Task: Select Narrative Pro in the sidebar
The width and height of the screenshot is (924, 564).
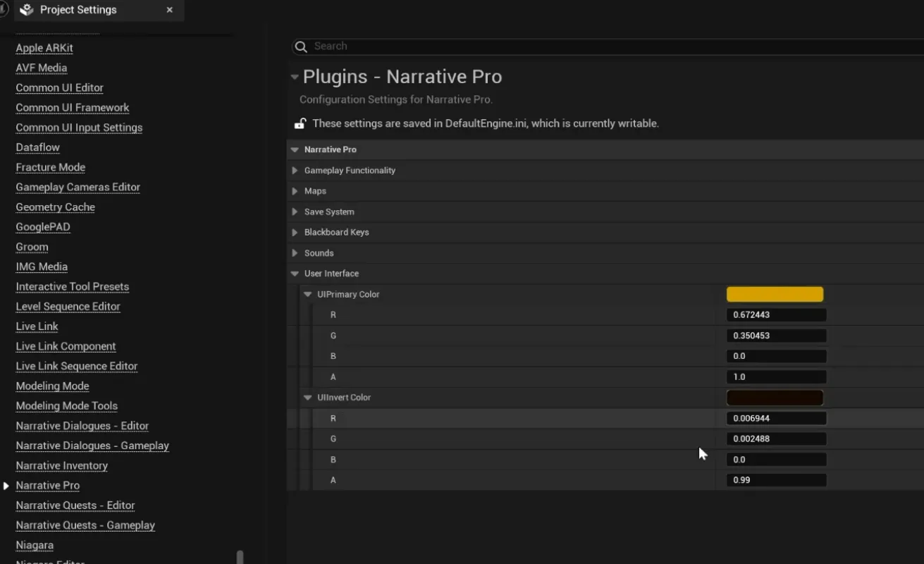Action: click(x=47, y=486)
